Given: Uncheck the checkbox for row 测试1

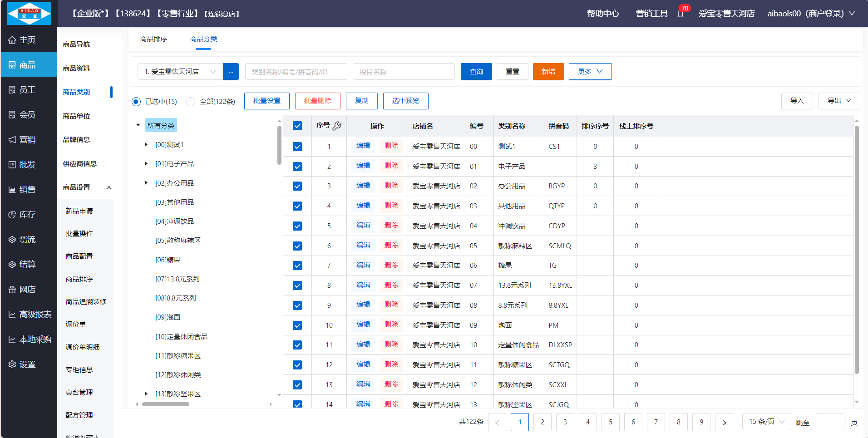Looking at the screenshot, I should tap(297, 147).
